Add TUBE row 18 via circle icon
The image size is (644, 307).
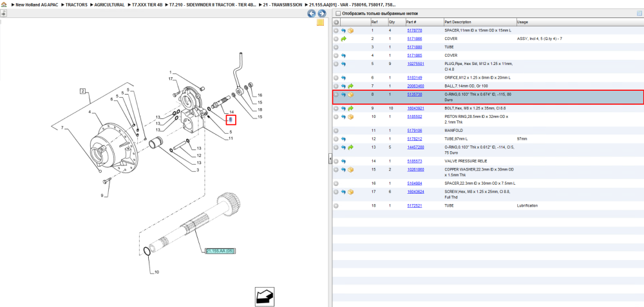(336, 205)
